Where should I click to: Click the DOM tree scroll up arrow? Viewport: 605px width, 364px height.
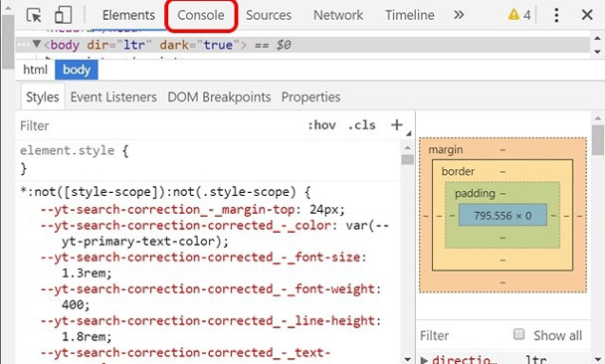(x=597, y=38)
